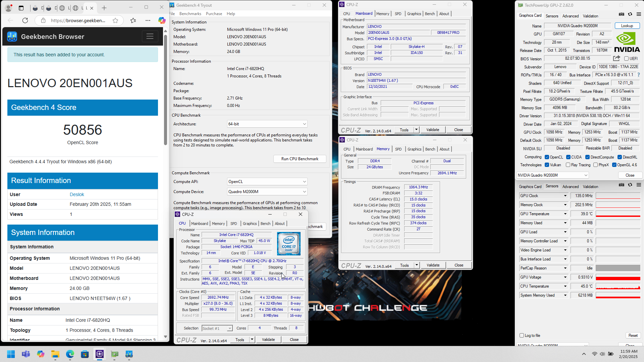This screenshot has height=362, width=644.
Task: Toggle the Ray Tracing checkbox in GPU-Z
Action: click(568, 165)
